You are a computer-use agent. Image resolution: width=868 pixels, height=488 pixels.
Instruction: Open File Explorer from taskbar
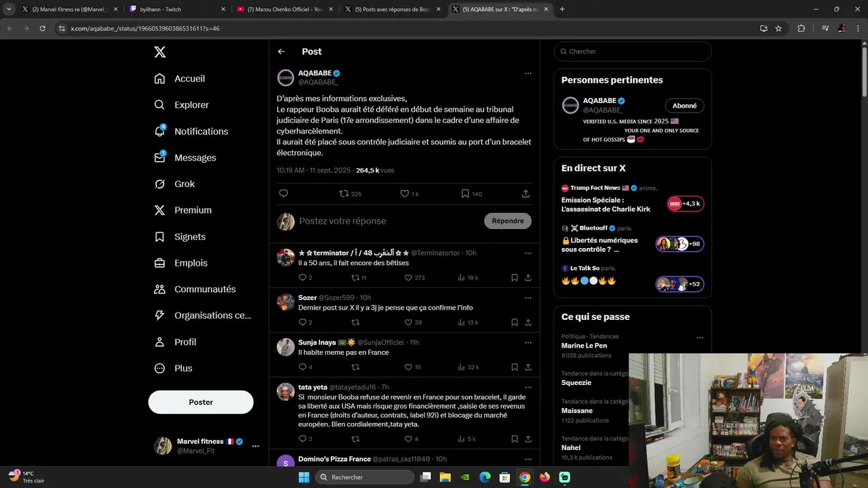446,477
